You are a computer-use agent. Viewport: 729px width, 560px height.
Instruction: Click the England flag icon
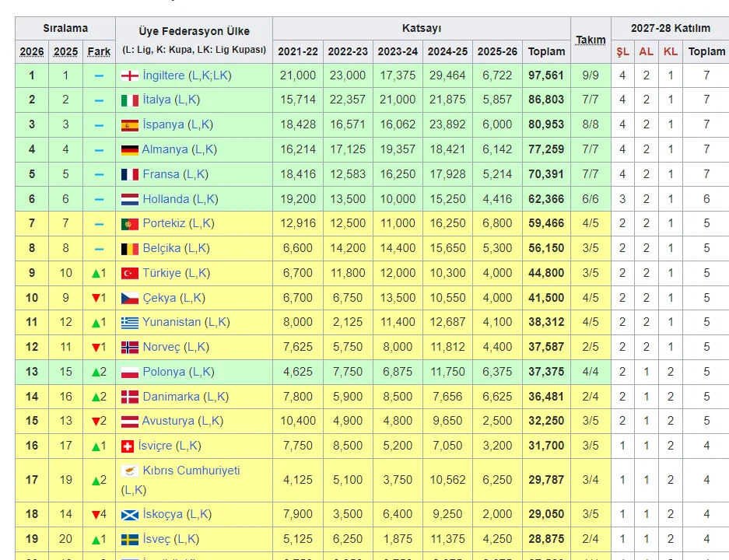tap(129, 75)
